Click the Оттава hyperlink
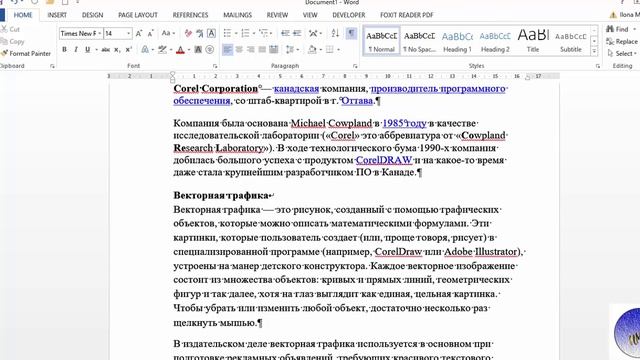This screenshot has height=360, width=640. [357, 100]
